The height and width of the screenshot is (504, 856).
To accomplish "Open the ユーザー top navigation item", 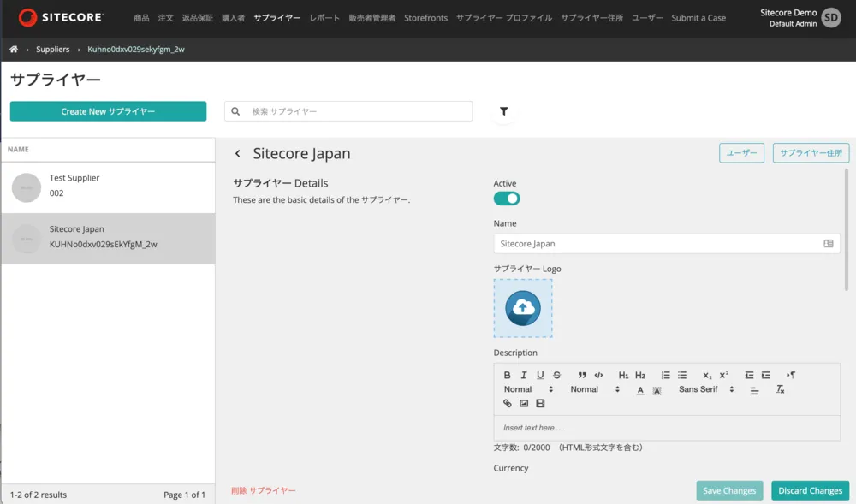I will click(647, 18).
